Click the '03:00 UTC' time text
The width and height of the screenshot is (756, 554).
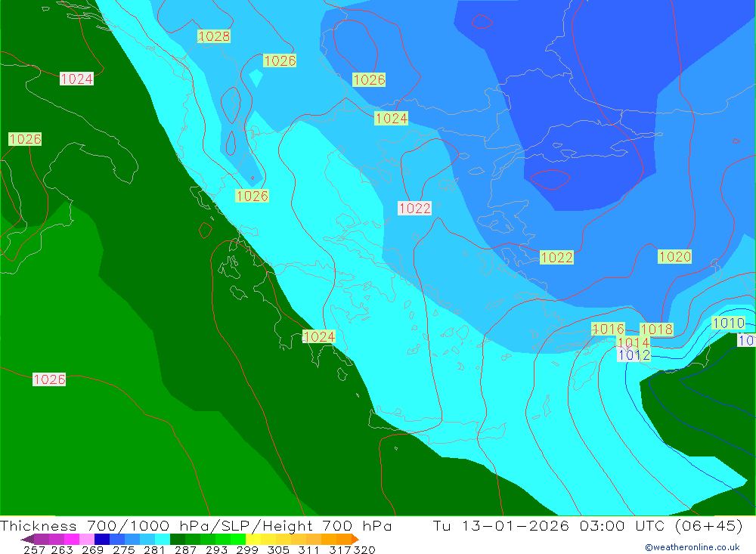622,525
